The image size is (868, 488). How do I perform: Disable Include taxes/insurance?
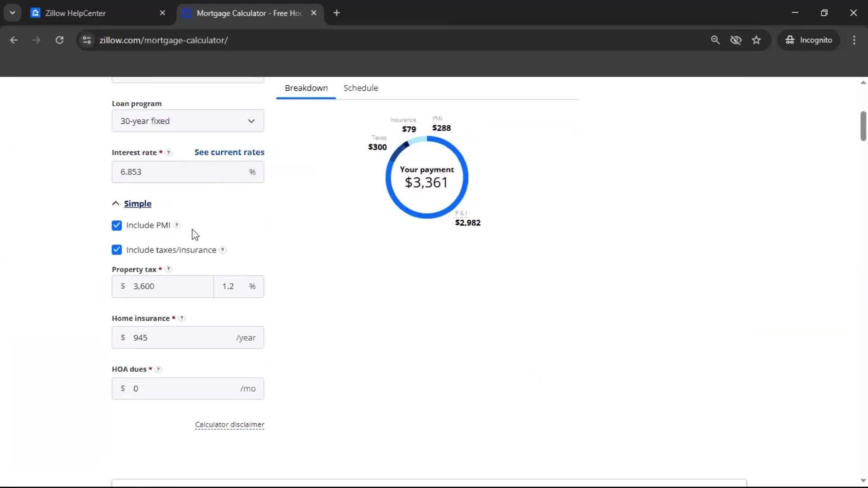[117, 249]
